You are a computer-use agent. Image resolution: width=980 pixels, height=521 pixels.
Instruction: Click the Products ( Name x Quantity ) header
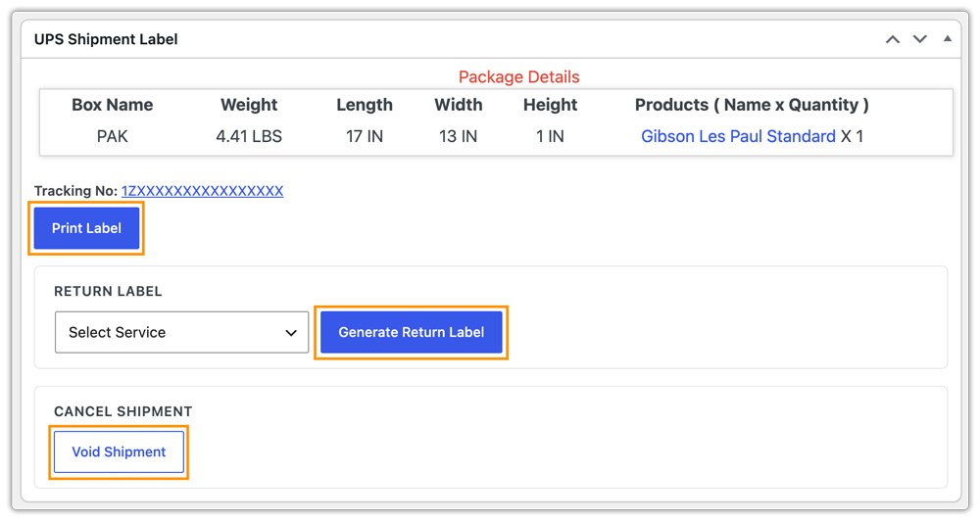coord(752,105)
